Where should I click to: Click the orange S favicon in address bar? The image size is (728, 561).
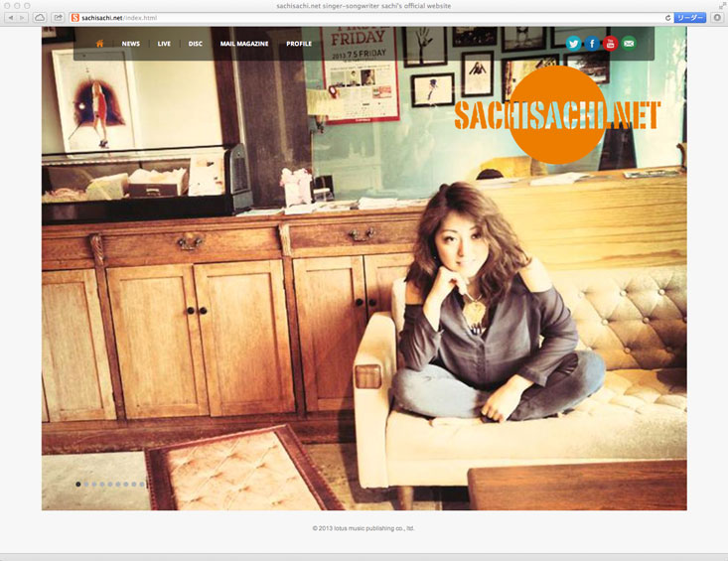[75, 18]
